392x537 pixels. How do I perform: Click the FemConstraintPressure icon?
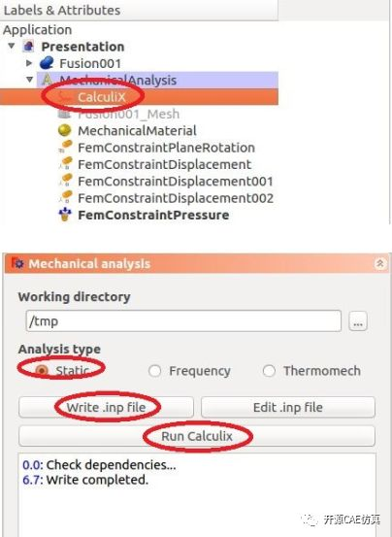65,215
